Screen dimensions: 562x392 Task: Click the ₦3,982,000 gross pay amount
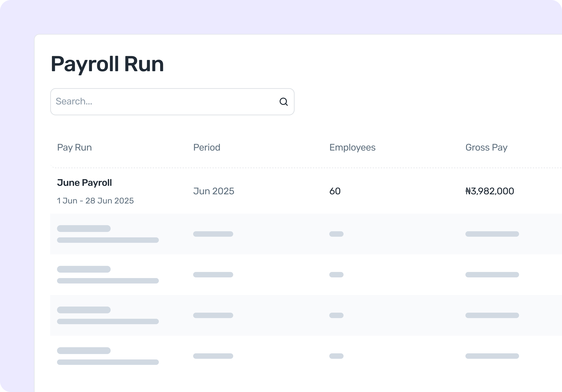pos(490,191)
